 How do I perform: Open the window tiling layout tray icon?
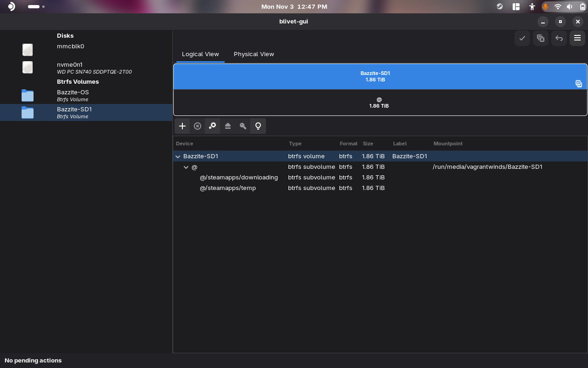pyautogui.click(x=516, y=6)
